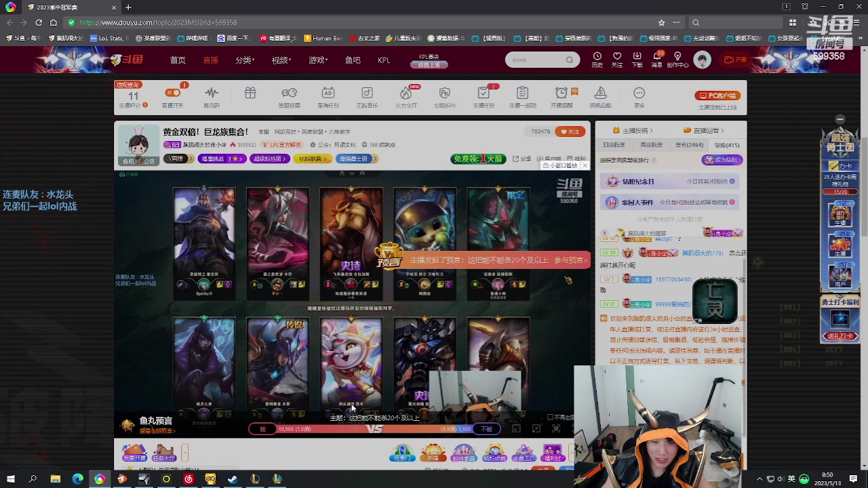Expand the 游戏 games menu
This screenshot has height=488, width=868.
(318, 60)
